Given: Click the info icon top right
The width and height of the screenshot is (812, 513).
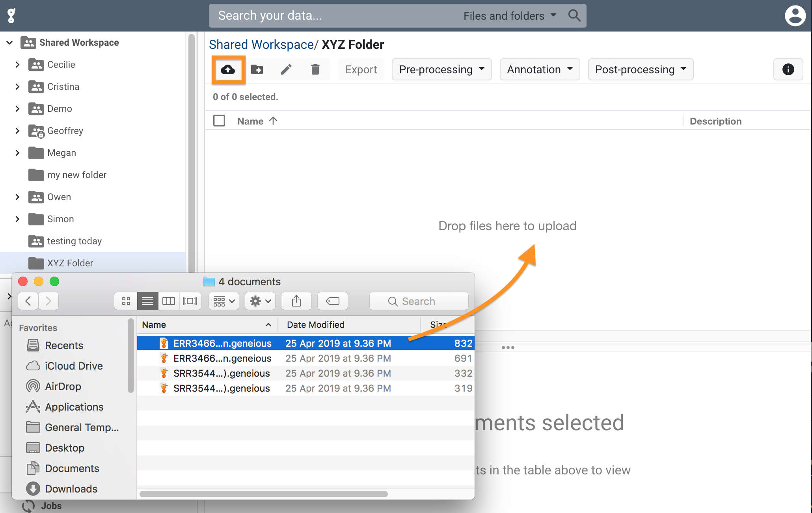Looking at the screenshot, I should pyautogui.click(x=788, y=69).
